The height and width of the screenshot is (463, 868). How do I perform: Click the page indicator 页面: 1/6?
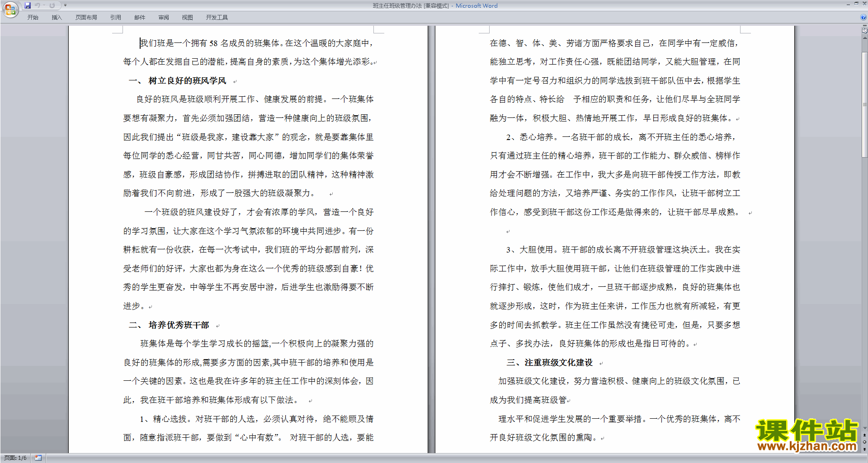(x=15, y=458)
